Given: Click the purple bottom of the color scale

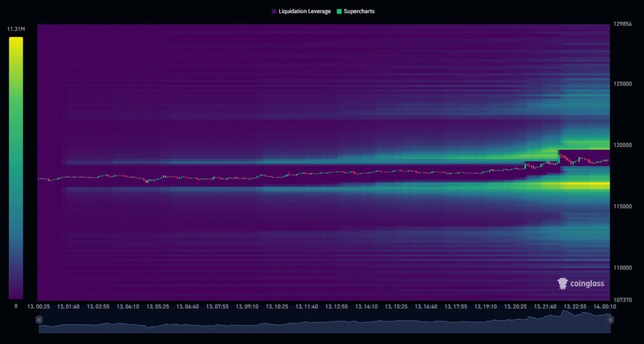Looking at the screenshot, I should coord(16,294).
